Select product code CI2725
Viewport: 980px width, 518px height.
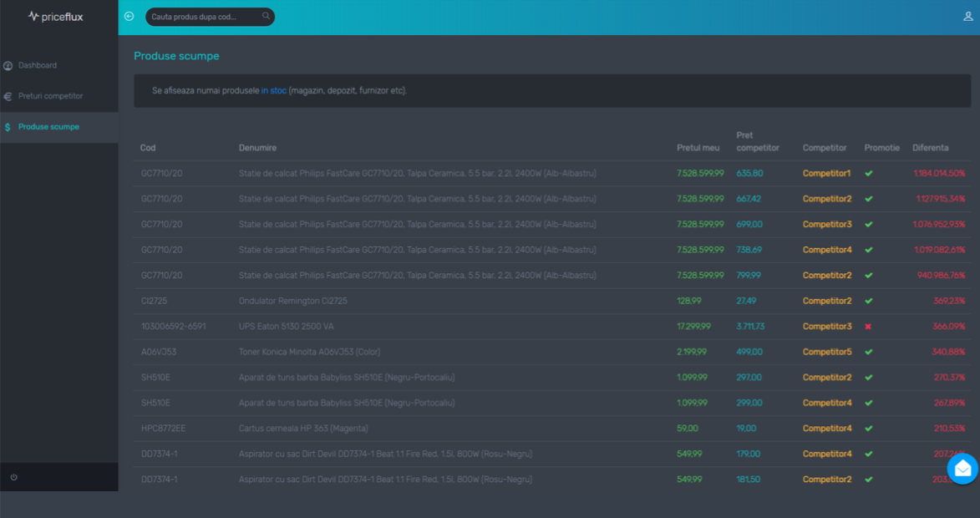point(155,301)
